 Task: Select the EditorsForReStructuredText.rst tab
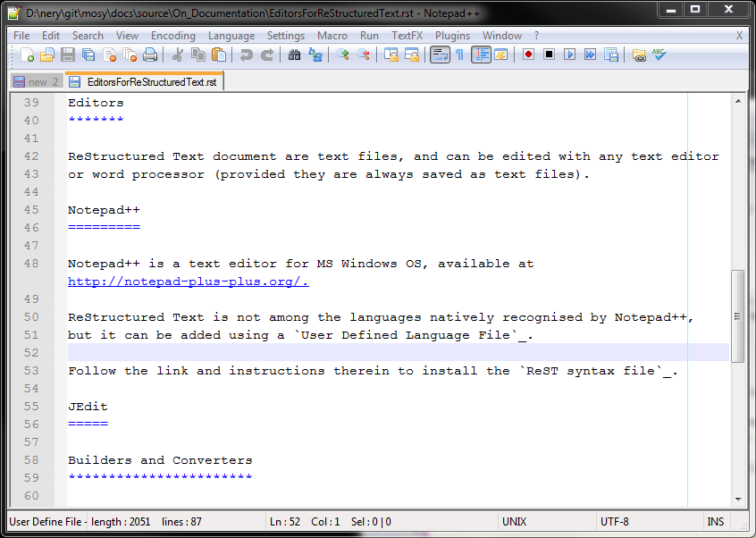click(144, 81)
